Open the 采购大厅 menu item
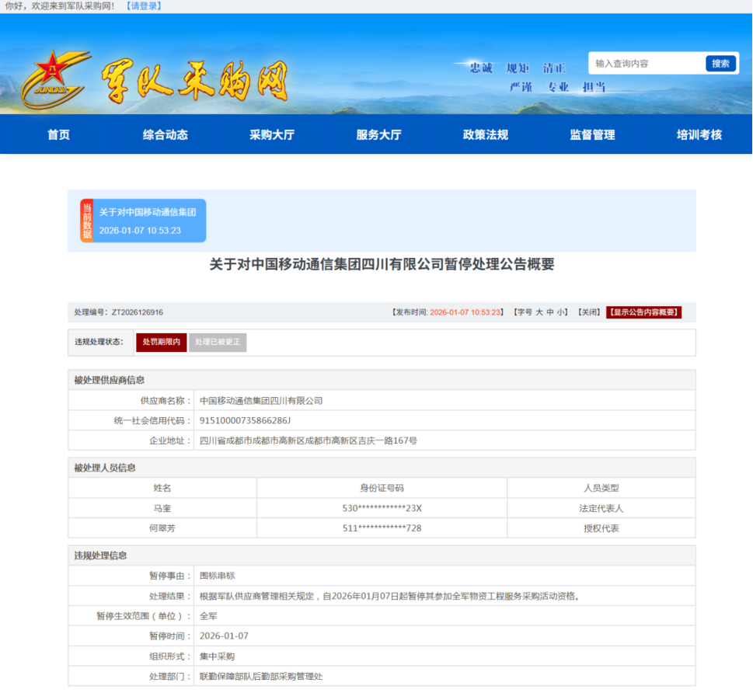The height and width of the screenshot is (700, 753). [272, 134]
